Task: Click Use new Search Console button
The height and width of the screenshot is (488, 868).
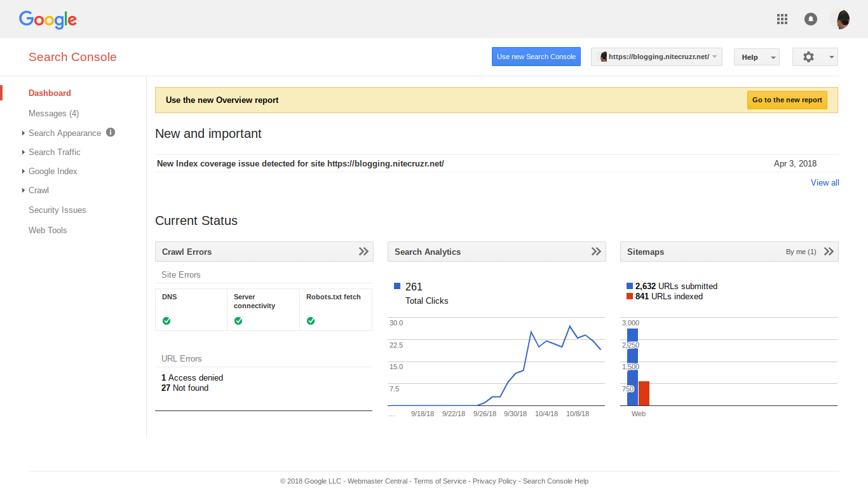Action: click(x=536, y=57)
